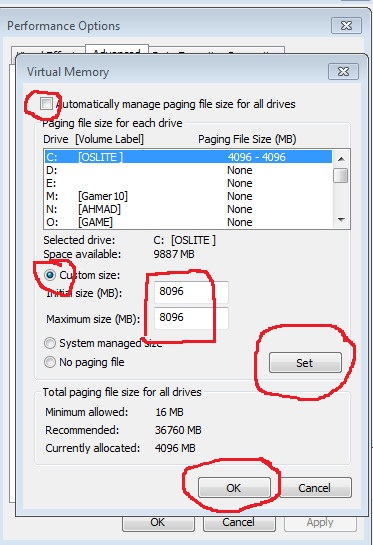Click OK in Performance Options window

pos(158,523)
